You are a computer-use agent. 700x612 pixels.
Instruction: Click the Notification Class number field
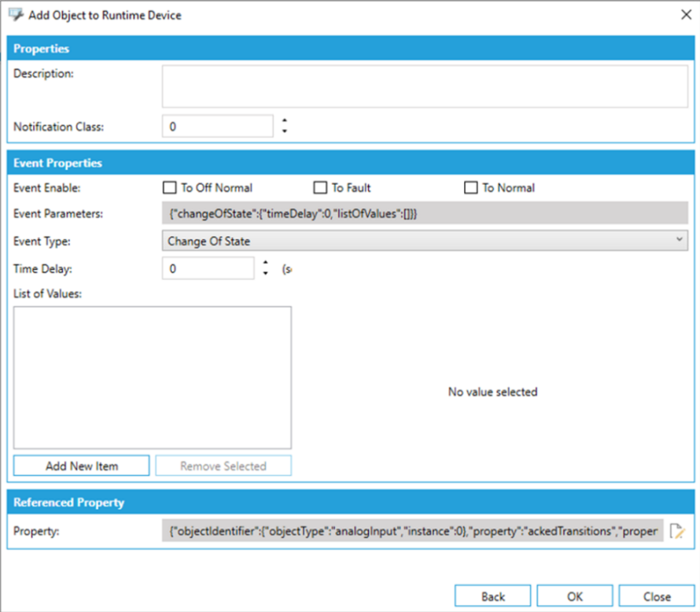(x=217, y=126)
